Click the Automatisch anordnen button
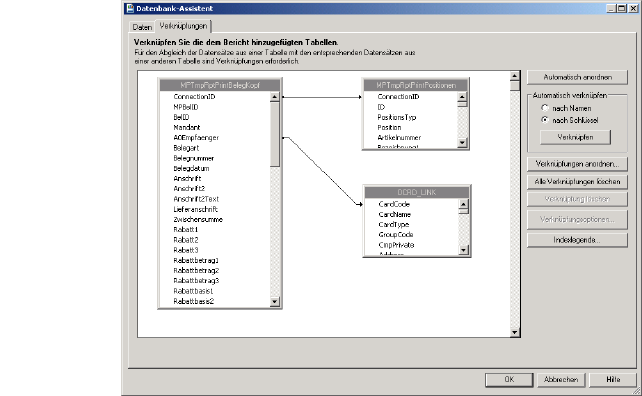 [x=577, y=77]
